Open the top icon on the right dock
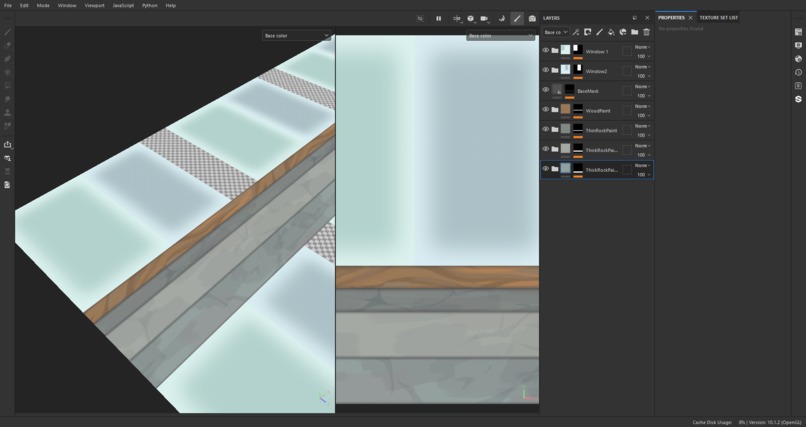 point(798,32)
